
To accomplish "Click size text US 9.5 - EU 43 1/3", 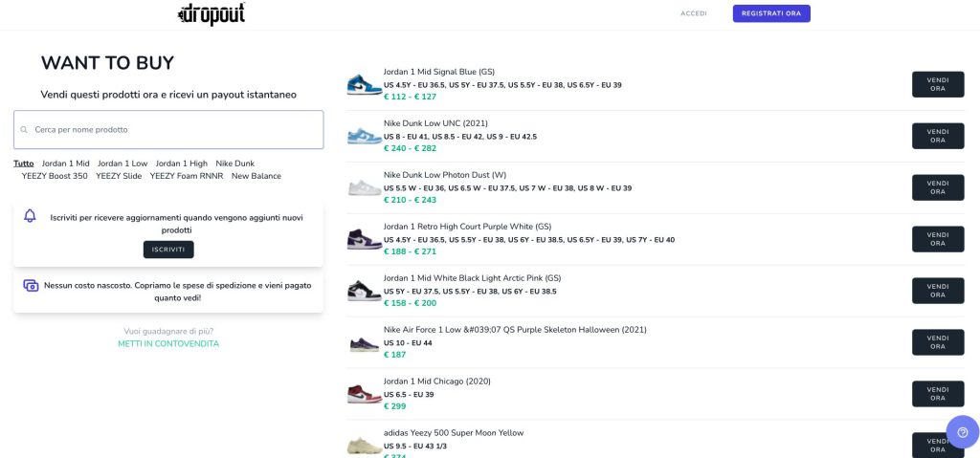I will coord(415,447).
